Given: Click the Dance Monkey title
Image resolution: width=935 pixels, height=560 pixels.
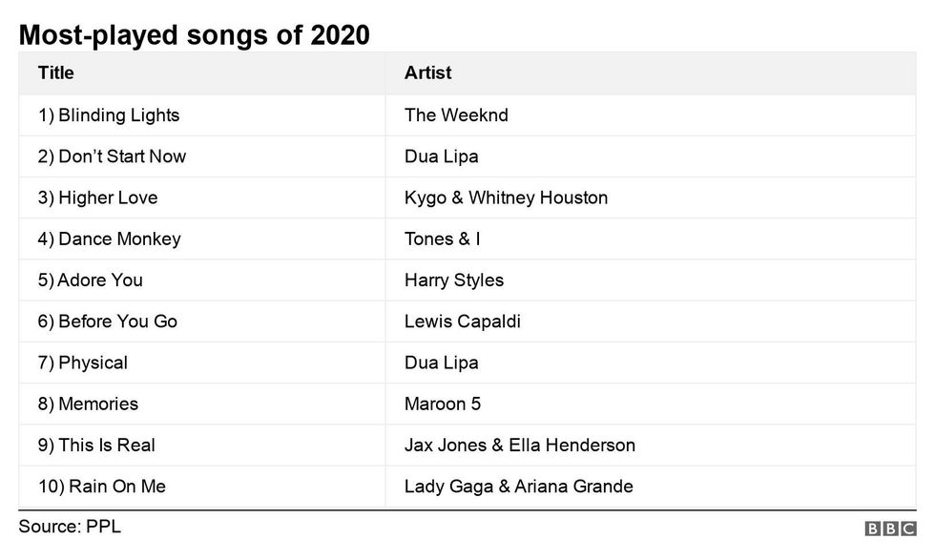Looking at the screenshot, I should [109, 239].
